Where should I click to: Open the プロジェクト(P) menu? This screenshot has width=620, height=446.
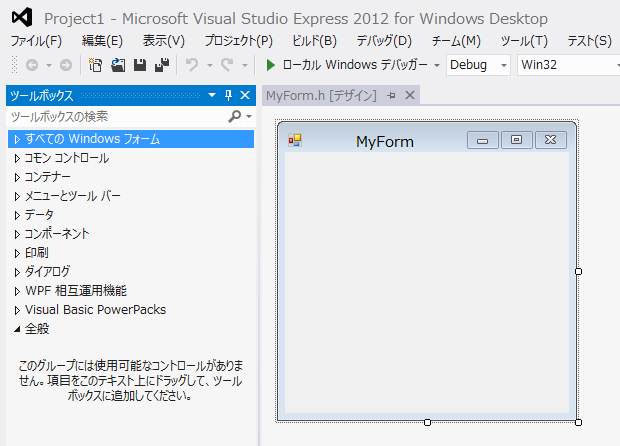point(239,41)
